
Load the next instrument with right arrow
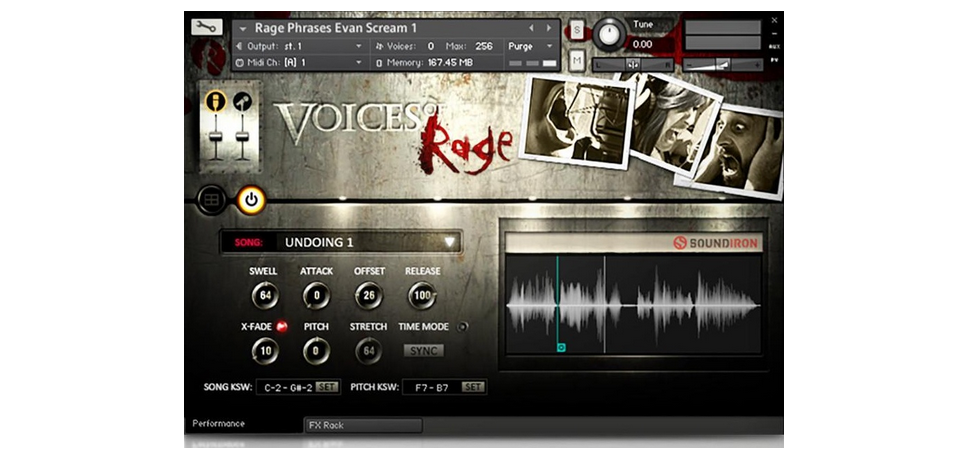[x=548, y=28]
